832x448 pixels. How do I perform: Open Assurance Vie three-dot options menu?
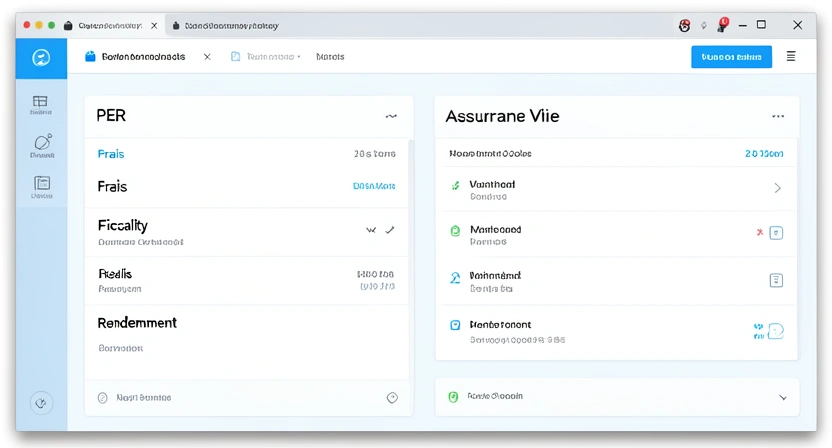point(778,116)
